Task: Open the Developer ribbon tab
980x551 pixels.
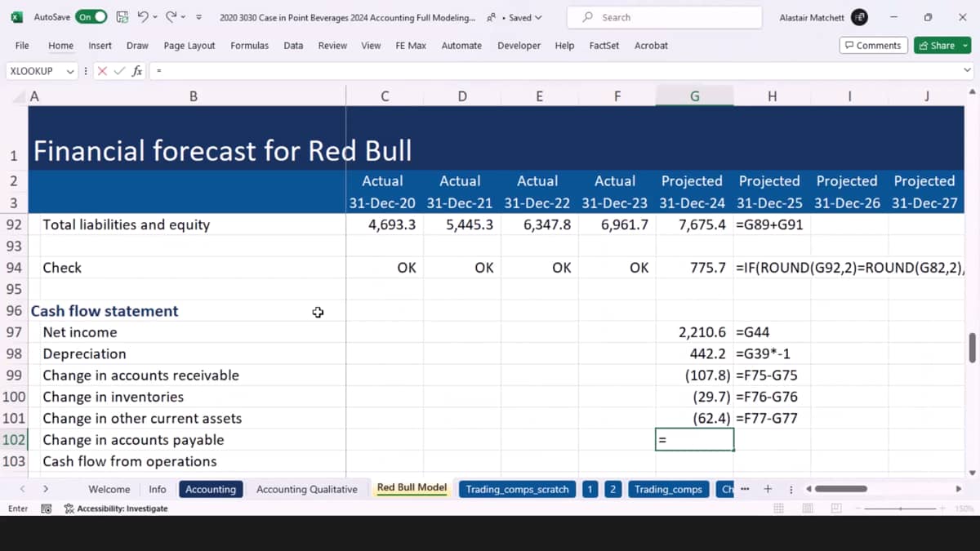Action: pos(519,46)
